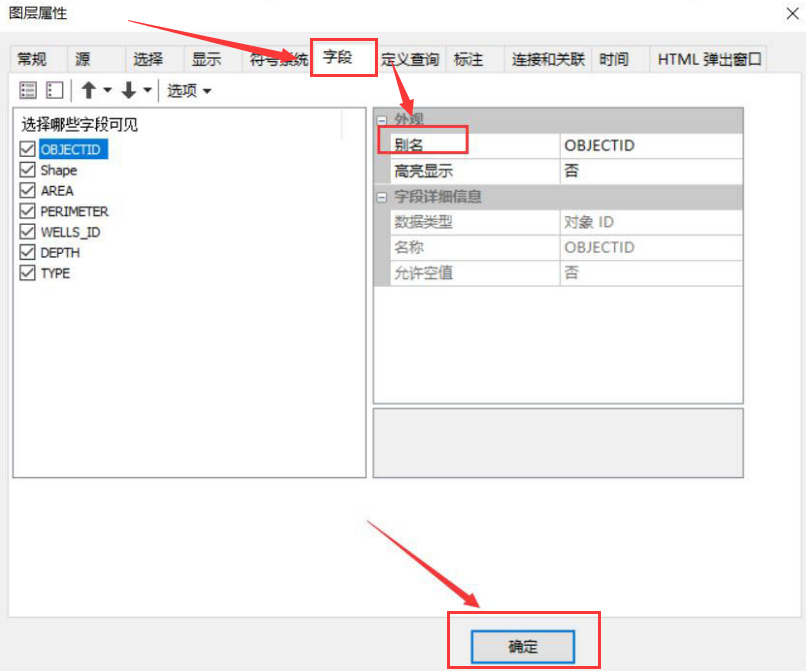806x671 pixels.
Task: Collapse the 字段详细信息 section
Action: 381,196
